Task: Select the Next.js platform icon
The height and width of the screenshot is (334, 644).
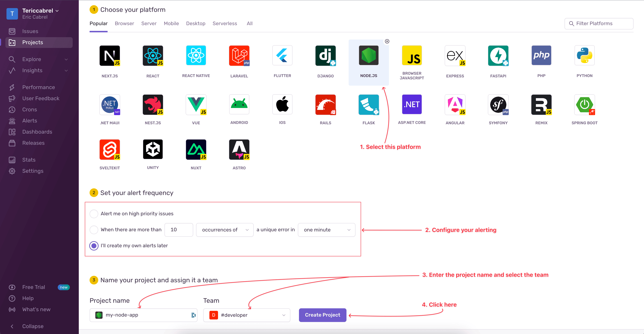Action: point(110,55)
